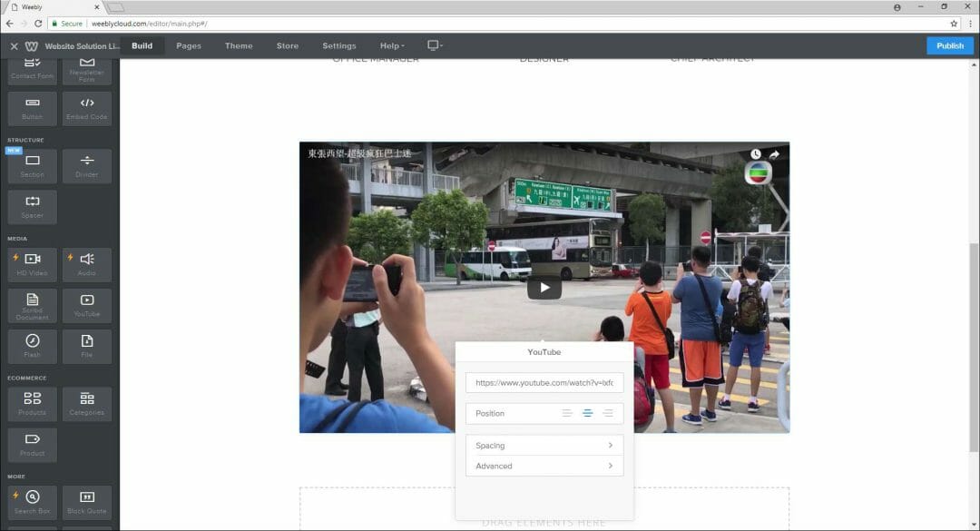Set video position to left alignment

pos(567,413)
